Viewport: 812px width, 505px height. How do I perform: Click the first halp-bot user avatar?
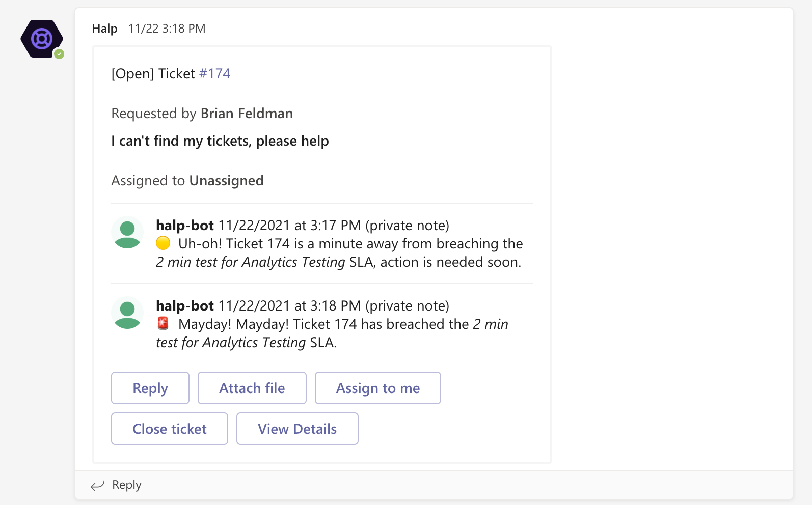127,233
